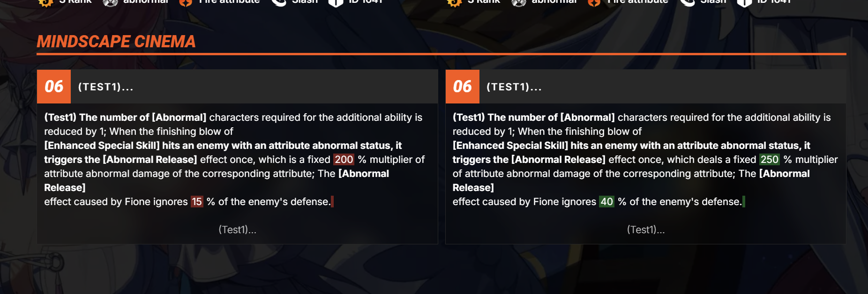This screenshot has width=868, height=294.
Task: Click the abnormal specialty icon in left column
Action: [110, 2]
